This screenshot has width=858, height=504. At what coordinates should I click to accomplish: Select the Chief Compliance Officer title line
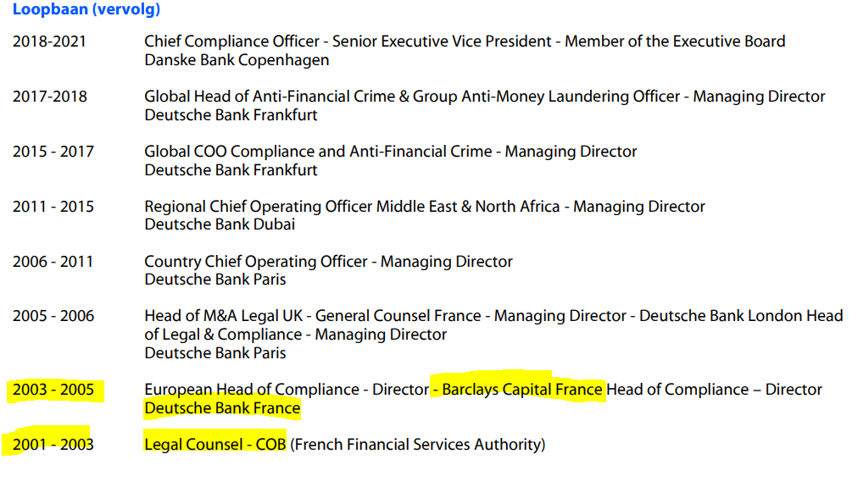pos(464,42)
